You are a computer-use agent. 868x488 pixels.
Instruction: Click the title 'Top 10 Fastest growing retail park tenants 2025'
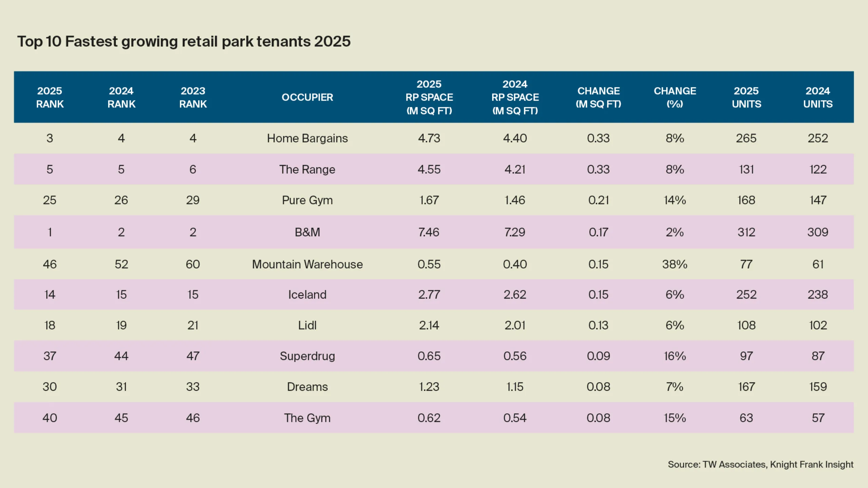[184, 42]
